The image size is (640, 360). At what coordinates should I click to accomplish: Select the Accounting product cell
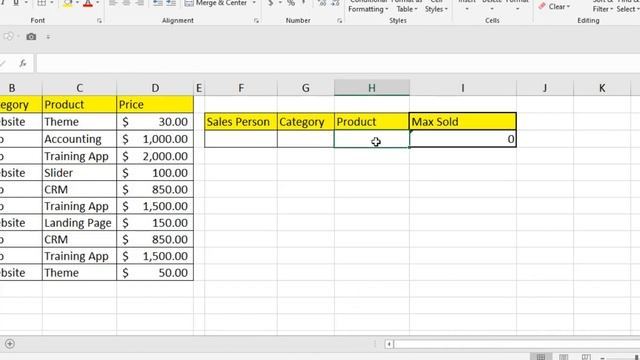pos(79,139)
